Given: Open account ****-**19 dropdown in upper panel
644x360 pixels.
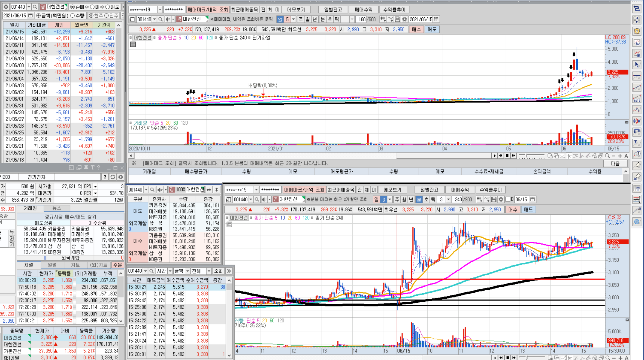Looking at the screenshot, I should pyautogui.click(x=160, y=10).
